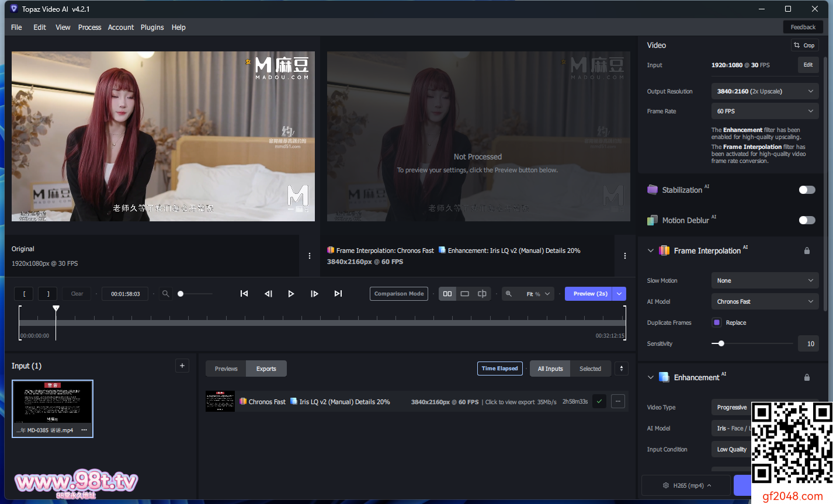Collapse the Enhancement section

[x=650, y=377]
